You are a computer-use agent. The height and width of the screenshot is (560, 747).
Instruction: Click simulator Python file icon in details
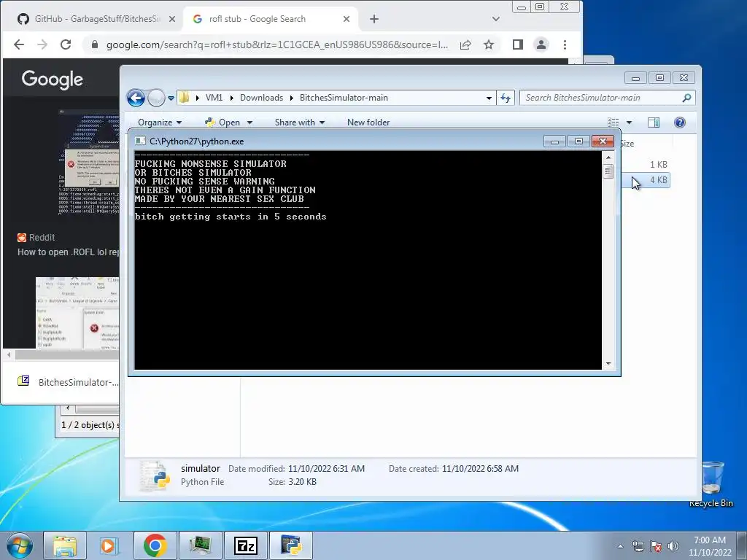pyautogui.click(x=155, y=475)
